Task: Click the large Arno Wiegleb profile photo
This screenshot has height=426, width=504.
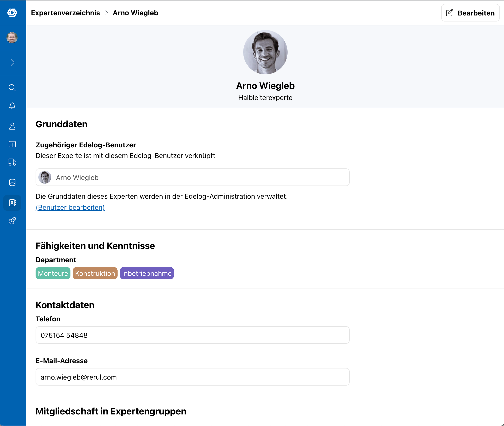Action: tap(265, 52)
